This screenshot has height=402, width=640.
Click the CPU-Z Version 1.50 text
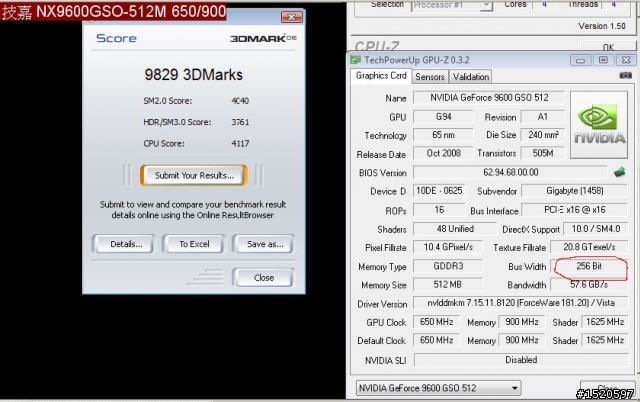602,26
